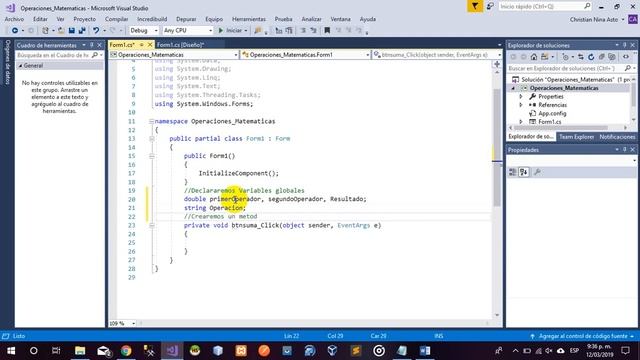640x360 pixels.
Task: Click the Open File toolbar icon
Action: click(x=61, y=30)
